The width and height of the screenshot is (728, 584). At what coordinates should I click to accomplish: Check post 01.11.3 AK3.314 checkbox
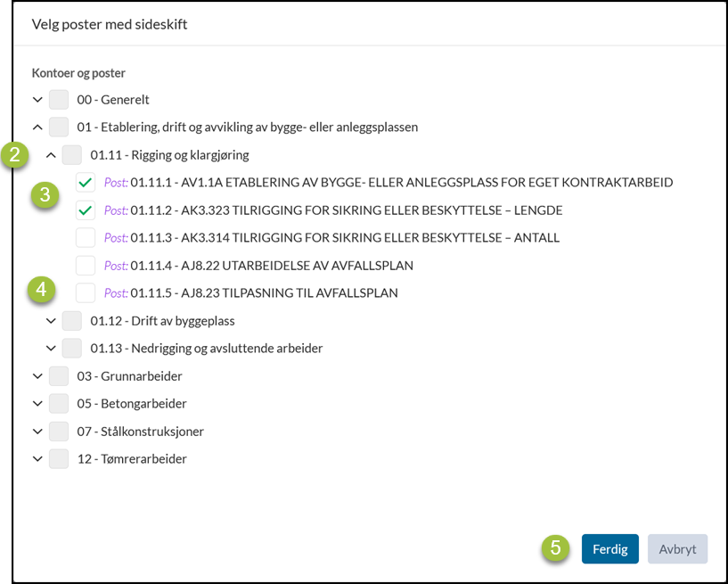(x=86, y=238)
